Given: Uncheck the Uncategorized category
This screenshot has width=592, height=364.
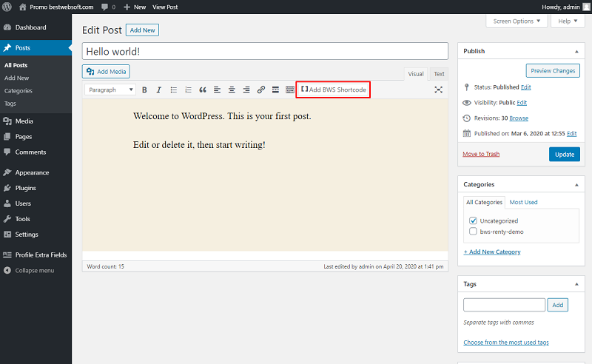Looking at the screenshot, I should [473, 220].
